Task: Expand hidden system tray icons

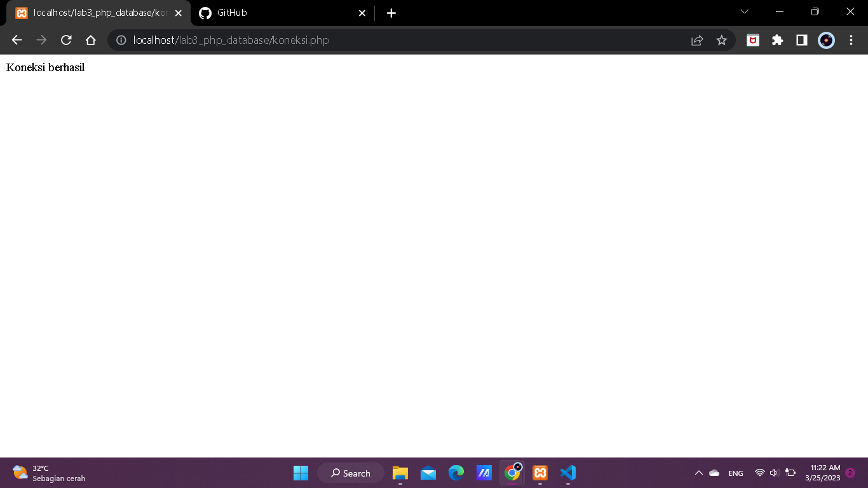Action: [x=698, y=473]
